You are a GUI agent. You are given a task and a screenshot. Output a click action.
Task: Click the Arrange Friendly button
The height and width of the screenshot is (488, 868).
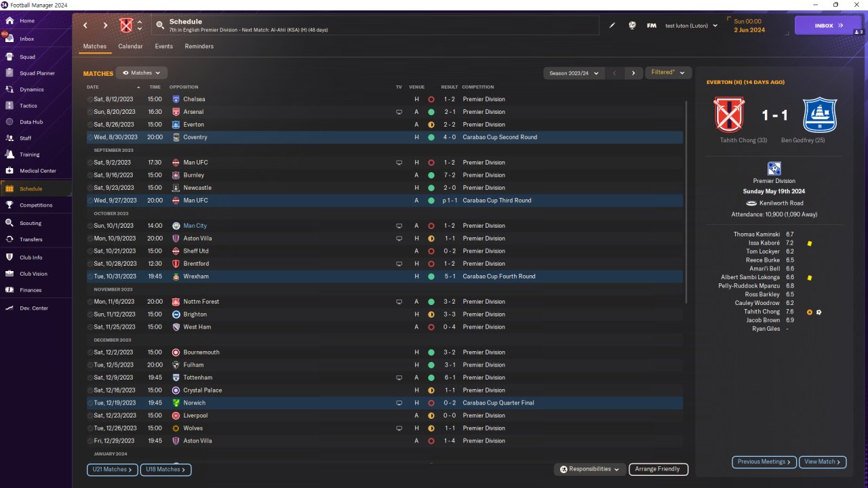pos(658,469)
